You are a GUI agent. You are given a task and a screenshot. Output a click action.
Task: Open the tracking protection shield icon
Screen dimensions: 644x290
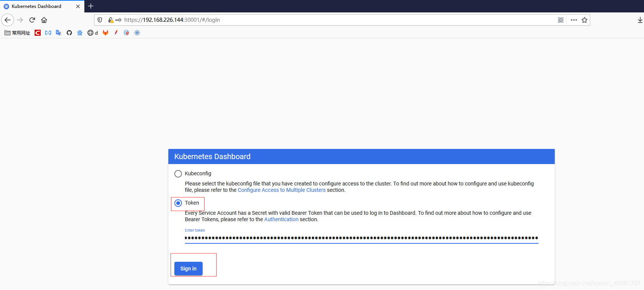click(x=100, y=20)
